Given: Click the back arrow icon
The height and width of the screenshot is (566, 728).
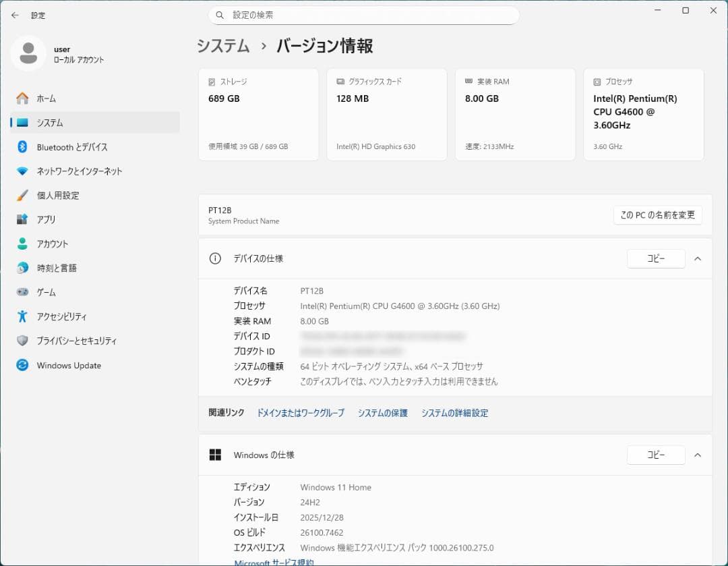Looking at the screenshot, I should (15, 15).
